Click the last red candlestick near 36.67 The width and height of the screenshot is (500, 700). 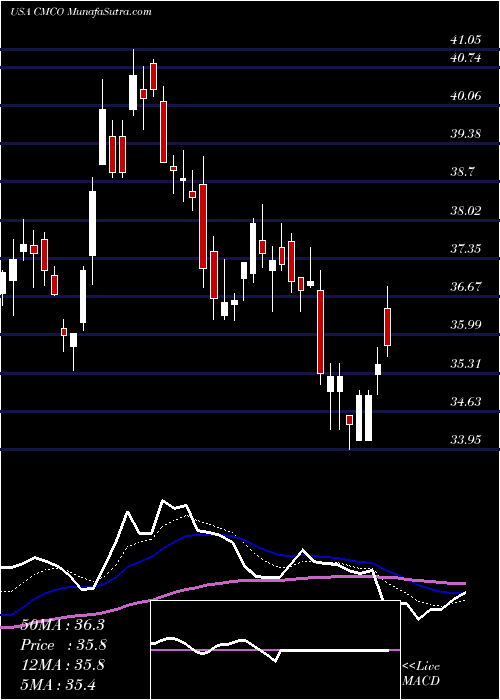[x=388, y=326]
